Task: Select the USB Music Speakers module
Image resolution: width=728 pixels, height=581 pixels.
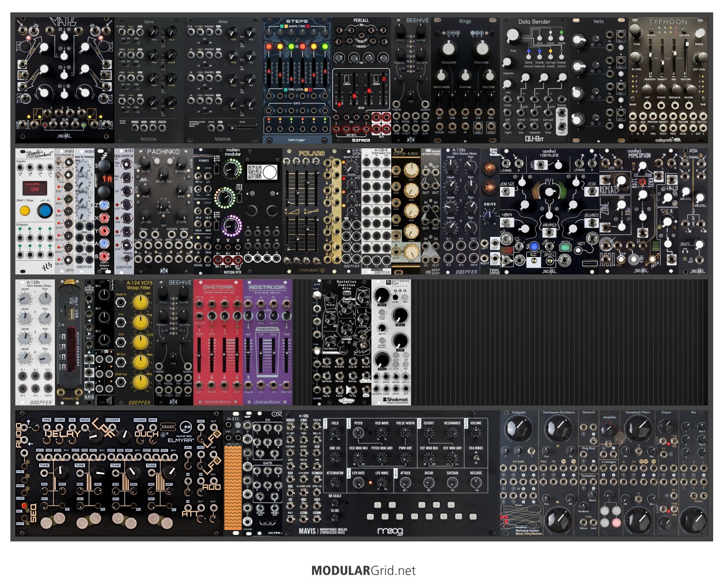Action: click(70, 342)
